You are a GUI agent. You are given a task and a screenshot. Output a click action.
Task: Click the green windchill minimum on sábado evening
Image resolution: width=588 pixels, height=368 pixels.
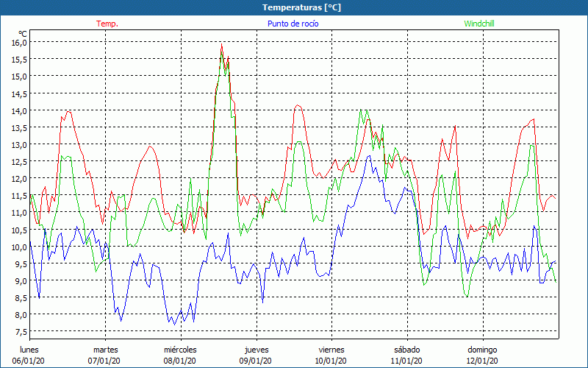467,297
